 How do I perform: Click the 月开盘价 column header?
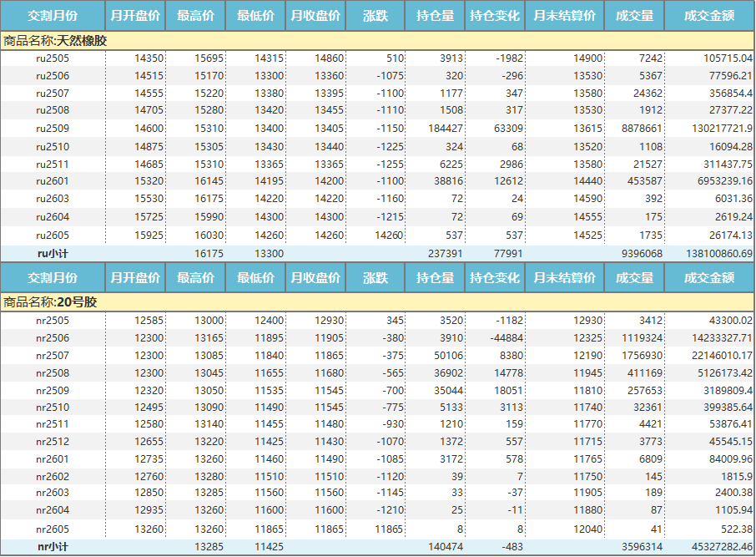[134, 15]
